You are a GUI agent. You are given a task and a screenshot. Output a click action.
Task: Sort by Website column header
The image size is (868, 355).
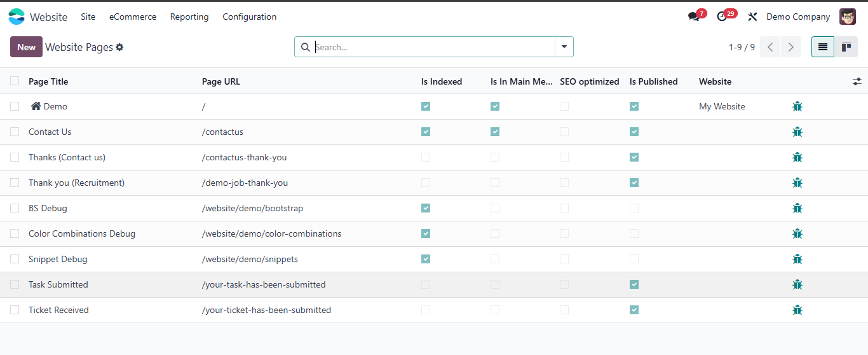pyautogui.click(x=715, y=81)
